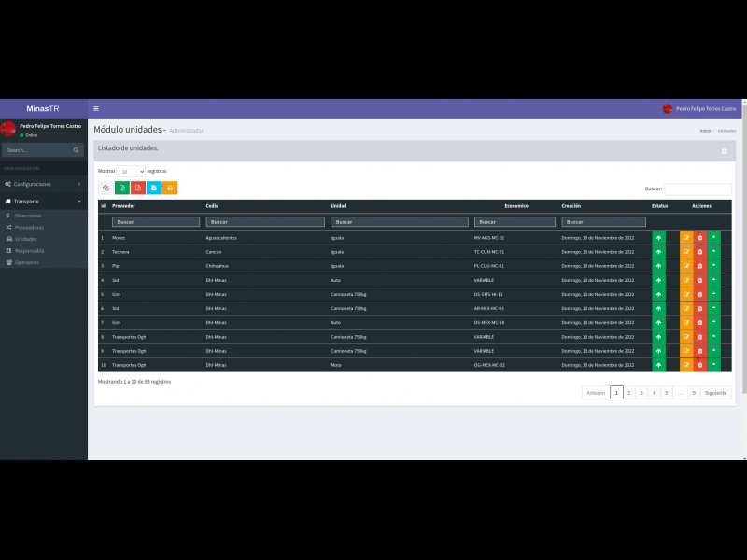This screenshot has height=560, width=747.
Task: Go to Operadores in the sidebar
Action: pos(27,262)
